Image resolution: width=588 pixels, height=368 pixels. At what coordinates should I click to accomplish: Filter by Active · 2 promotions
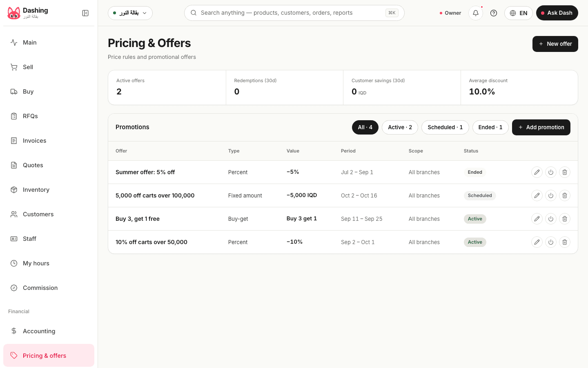click(400, 127)
